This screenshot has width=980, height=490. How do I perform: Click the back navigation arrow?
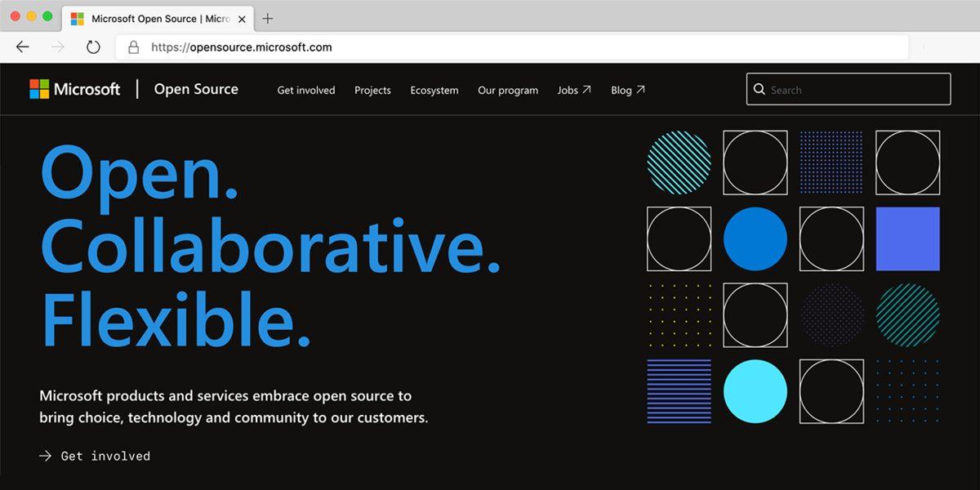pos(22,47)
